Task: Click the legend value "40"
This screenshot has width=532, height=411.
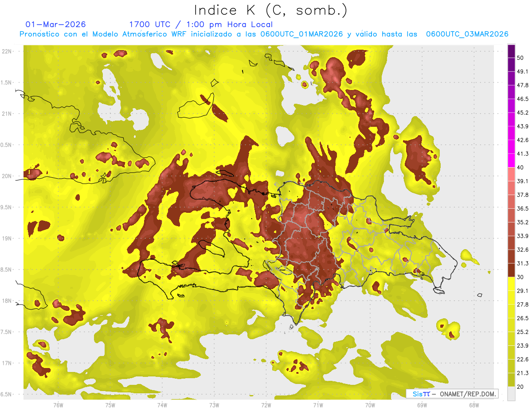Action: coord(520,167)
